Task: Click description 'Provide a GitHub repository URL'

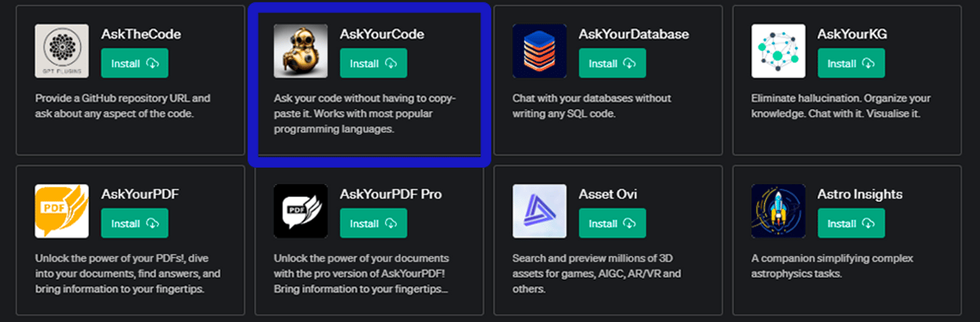Action: [x=123, y=105]
